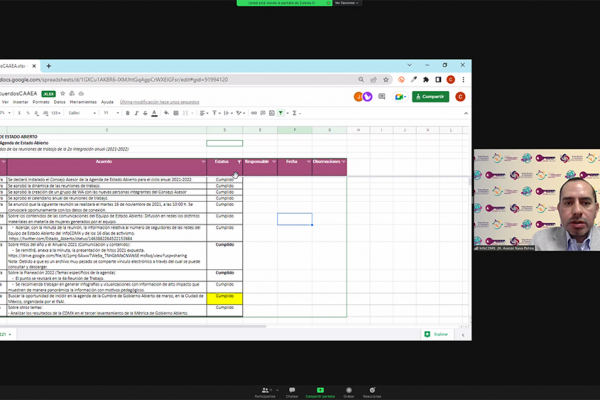This screenshot has height=400, width=600.
Task: Open the text rotation dropdown
Action: [240, 113]
